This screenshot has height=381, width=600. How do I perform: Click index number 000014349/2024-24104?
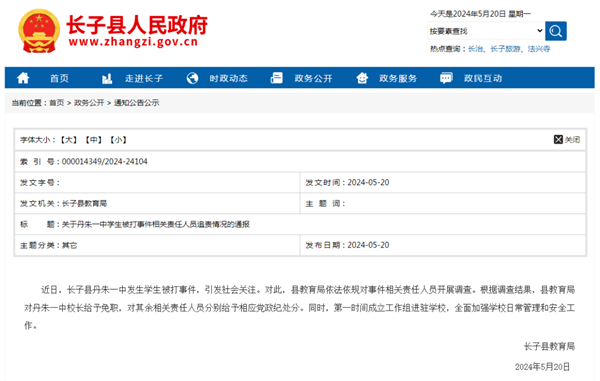[104, 161]
